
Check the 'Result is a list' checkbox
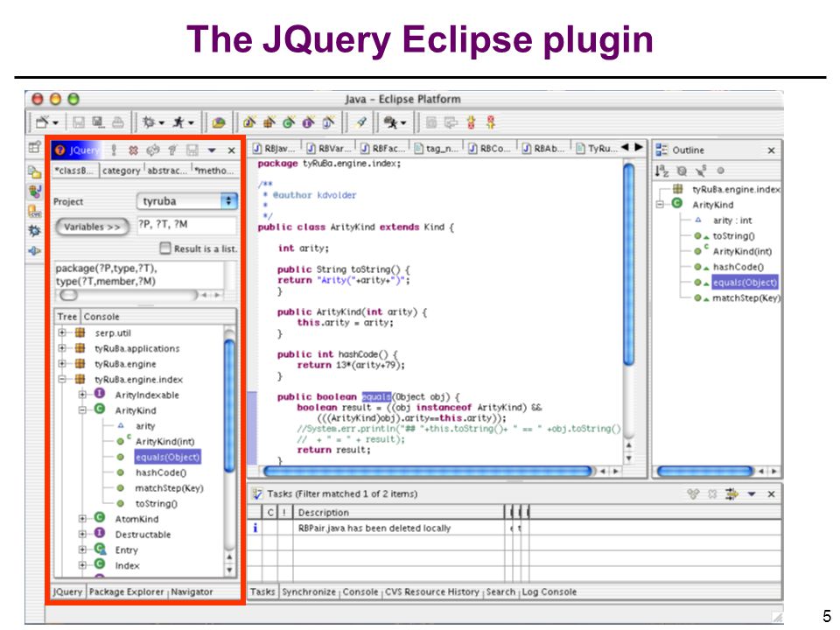coord(165,248)
